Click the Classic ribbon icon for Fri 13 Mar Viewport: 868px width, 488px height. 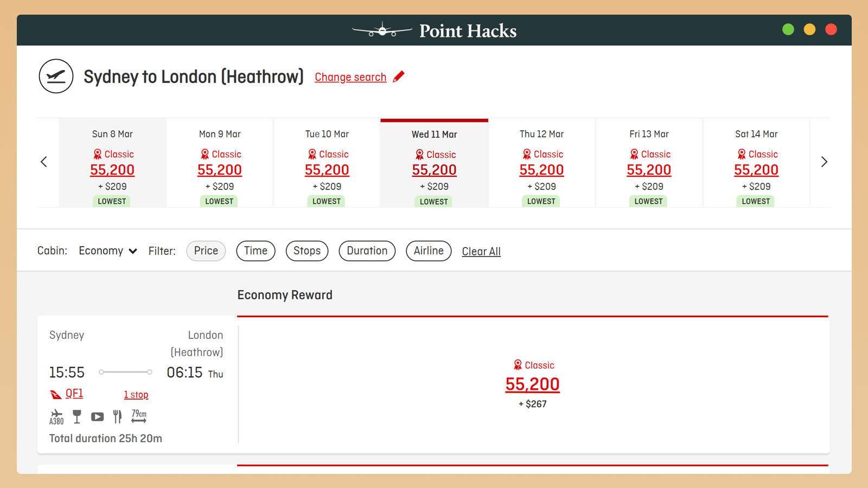(634, 155)
